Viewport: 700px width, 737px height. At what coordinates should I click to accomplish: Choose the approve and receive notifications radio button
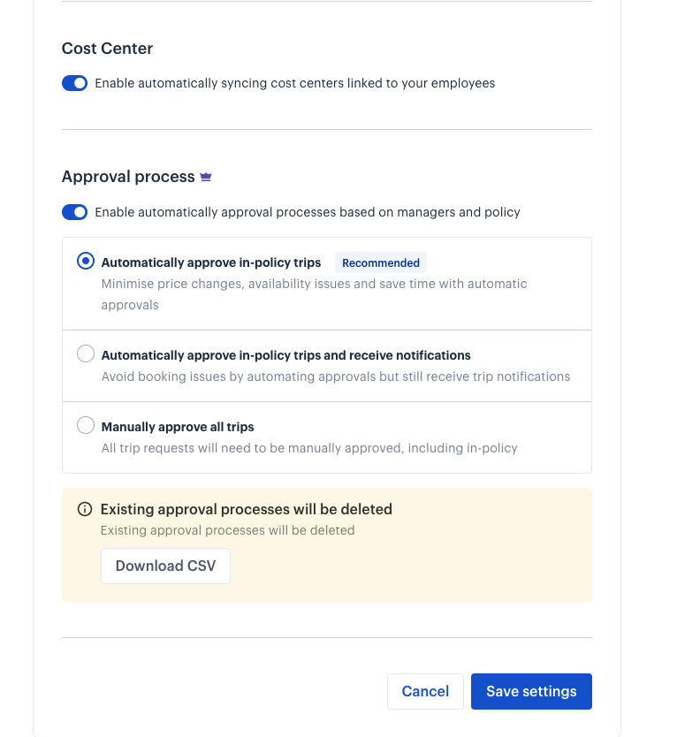(86, 353)
